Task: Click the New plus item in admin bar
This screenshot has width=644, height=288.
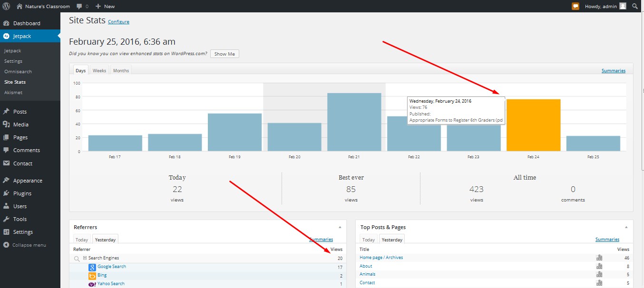Action: (105, 6)
